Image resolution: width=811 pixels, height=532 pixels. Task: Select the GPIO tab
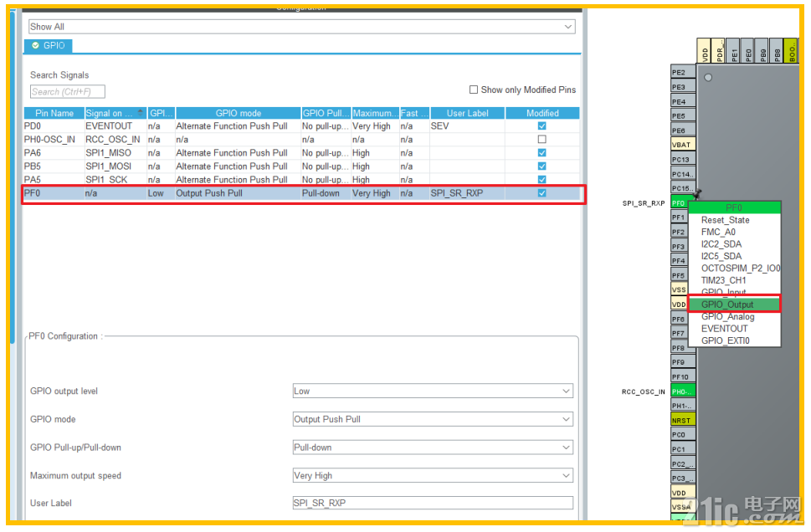(48, 45)
